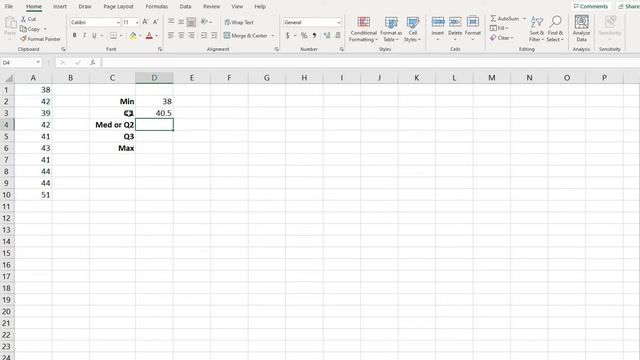Open the Font Color dropdown arrow
Screen dimensions: 640x360
coord(156,36)
